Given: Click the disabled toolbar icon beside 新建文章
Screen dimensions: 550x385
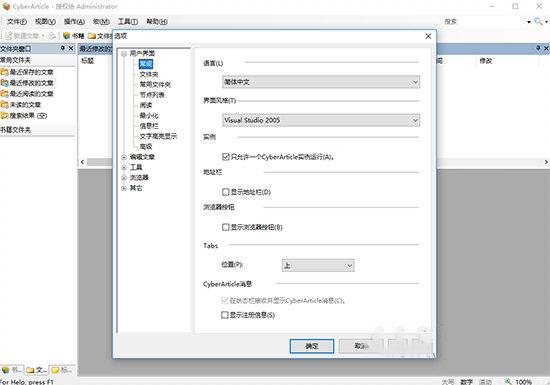Looking at the screenshot, I should 52,35.
